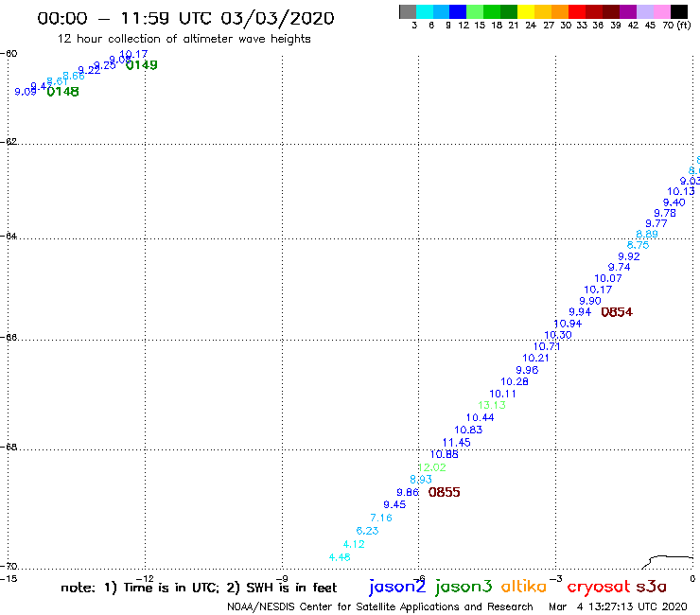Select the yellow swatch in the legend

pyautogui.click(x=526, y=11)
